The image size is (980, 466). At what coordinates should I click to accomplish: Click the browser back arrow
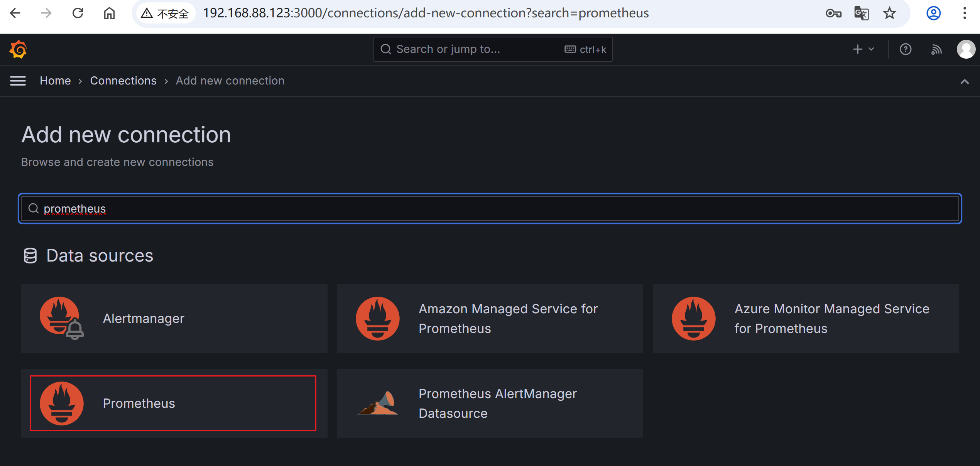click(x=15, y=13)
